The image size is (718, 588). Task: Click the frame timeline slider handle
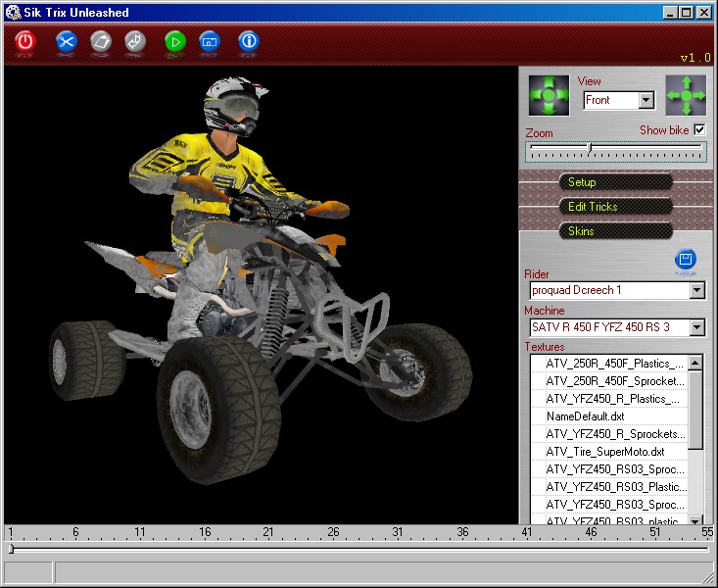coord(11,549)
